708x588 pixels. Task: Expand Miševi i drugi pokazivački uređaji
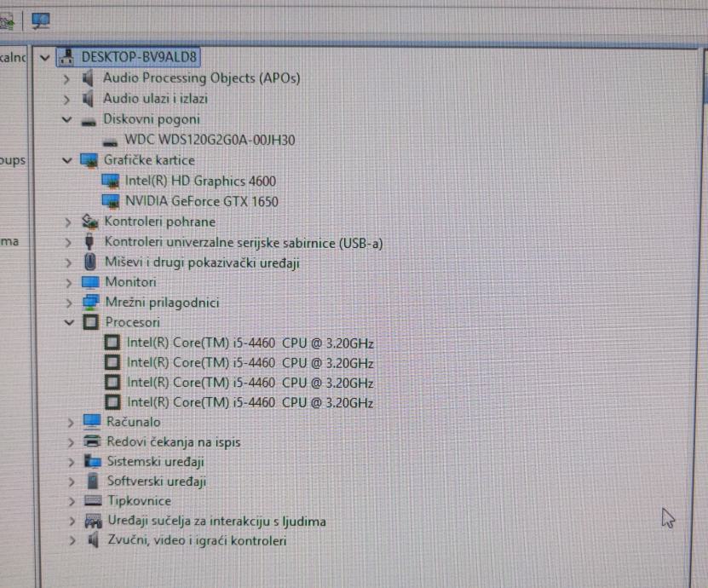point(69,262)
